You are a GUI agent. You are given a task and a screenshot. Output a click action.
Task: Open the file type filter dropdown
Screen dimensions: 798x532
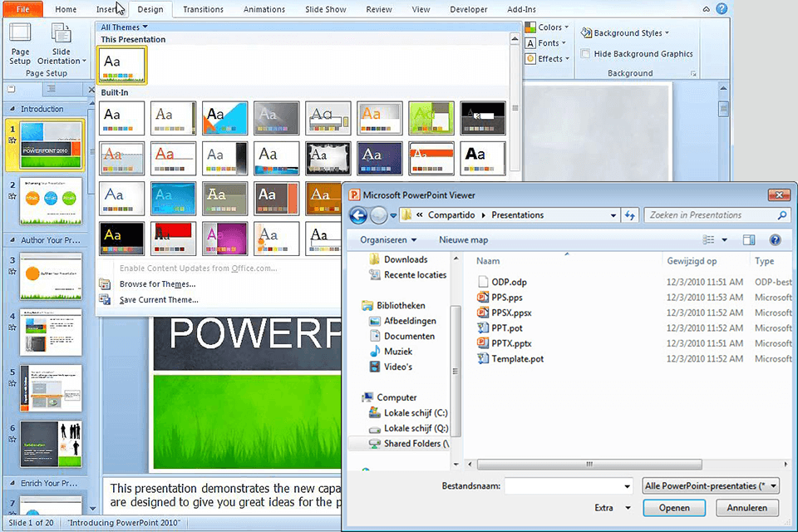pos(711,485)
